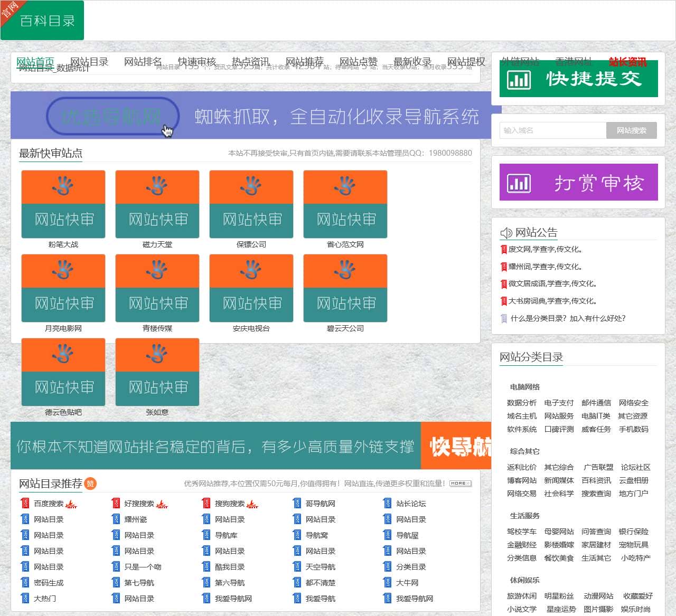Image resolution: width=676 pixels, height=616 pixels.
Task: Click the orange 赞 badge beside 网站目录推荐
Action: click(x=90, y=484)
